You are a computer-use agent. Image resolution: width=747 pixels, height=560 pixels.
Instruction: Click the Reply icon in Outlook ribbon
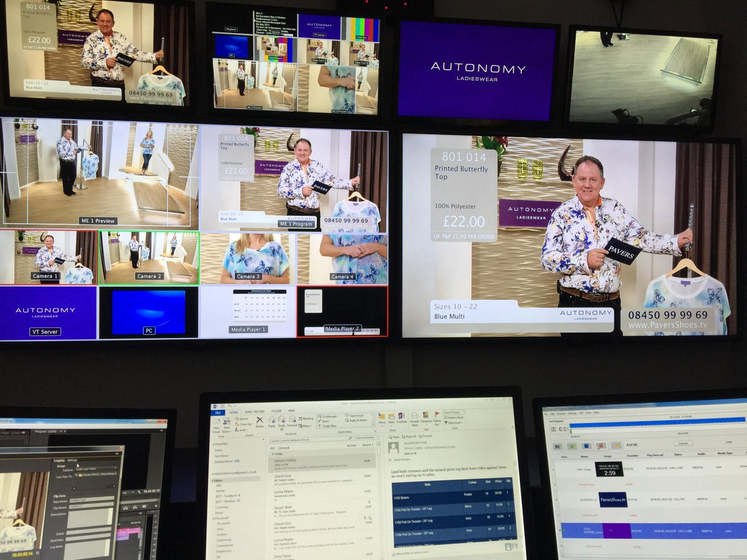click(x=271, y=419)
